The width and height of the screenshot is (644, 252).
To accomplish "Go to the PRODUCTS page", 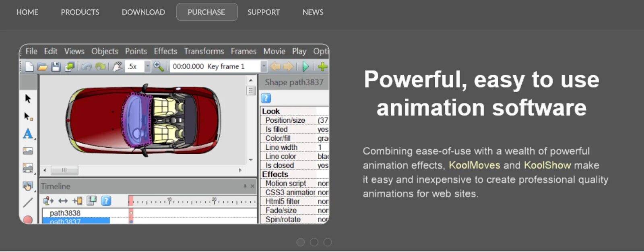I will pos(80,12).
